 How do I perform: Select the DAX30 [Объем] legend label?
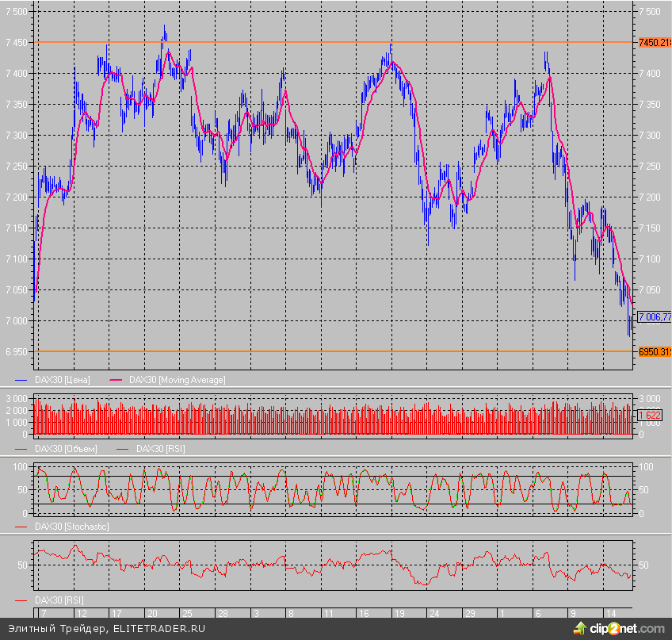(66, 449)
